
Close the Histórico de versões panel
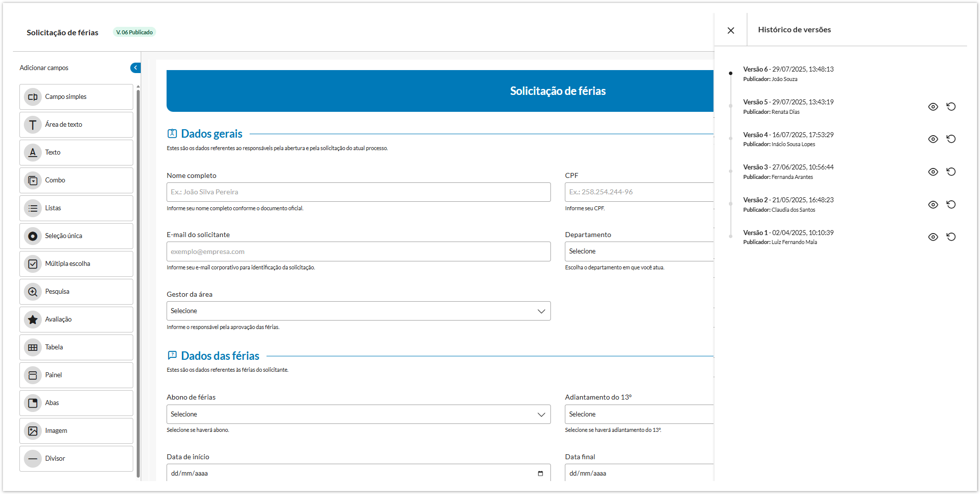coord(730,30)
